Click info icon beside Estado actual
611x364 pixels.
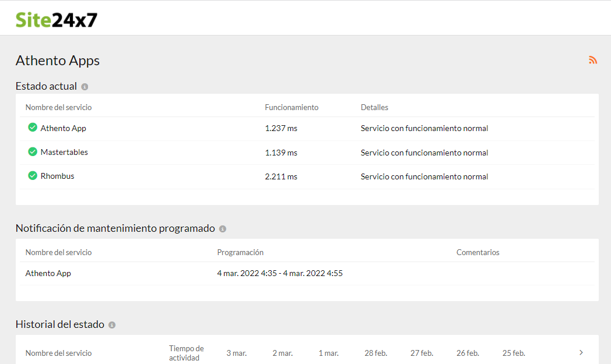85,87
